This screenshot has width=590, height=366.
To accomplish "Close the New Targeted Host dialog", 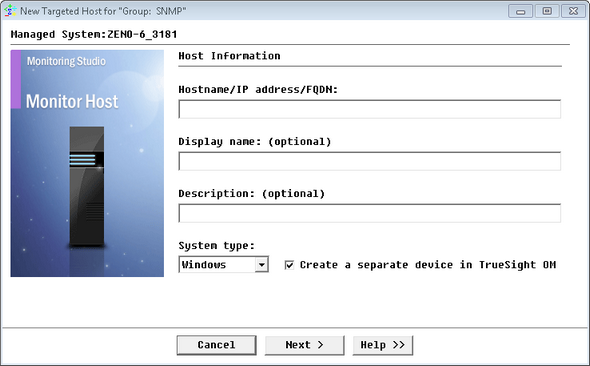I will pos(573,11).
